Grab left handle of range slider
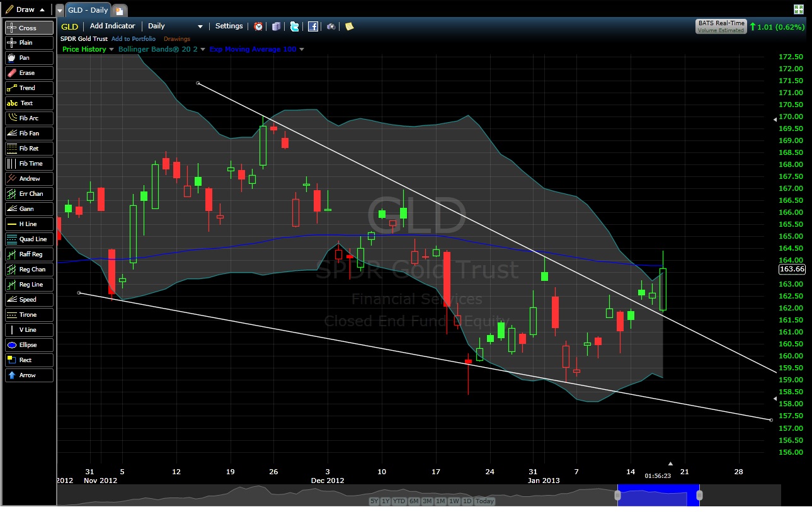Screen dimensions: 812x512 (618, 496)
